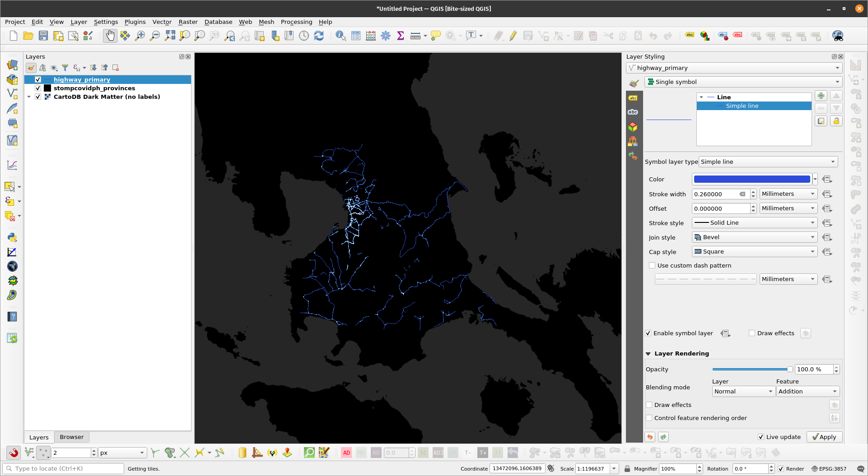Hide the stompcovidph_provinces layer

click(x=38, y=88)
